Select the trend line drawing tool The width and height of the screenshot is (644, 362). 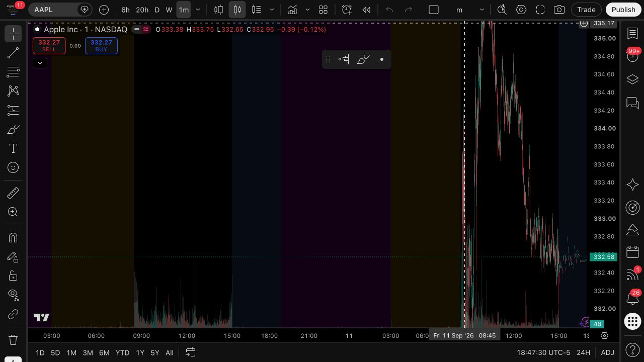tap(13, 53)
